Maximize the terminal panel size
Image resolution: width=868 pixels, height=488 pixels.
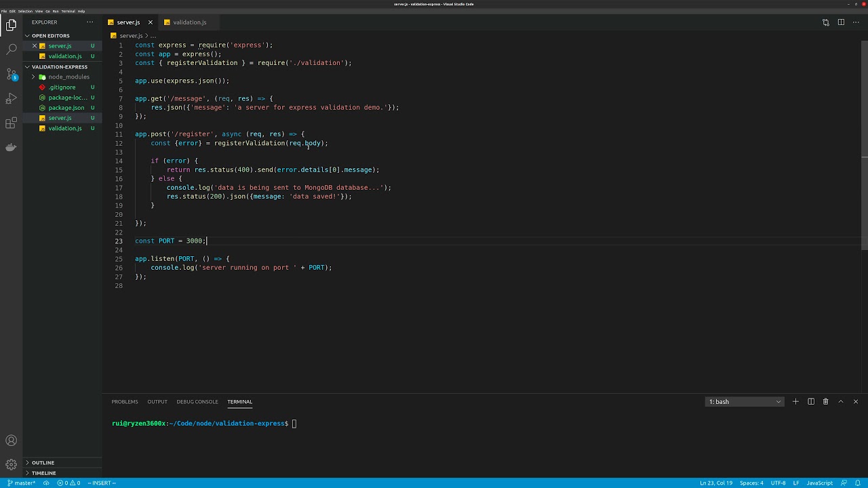pyautogui.click(x=841, y=401)
